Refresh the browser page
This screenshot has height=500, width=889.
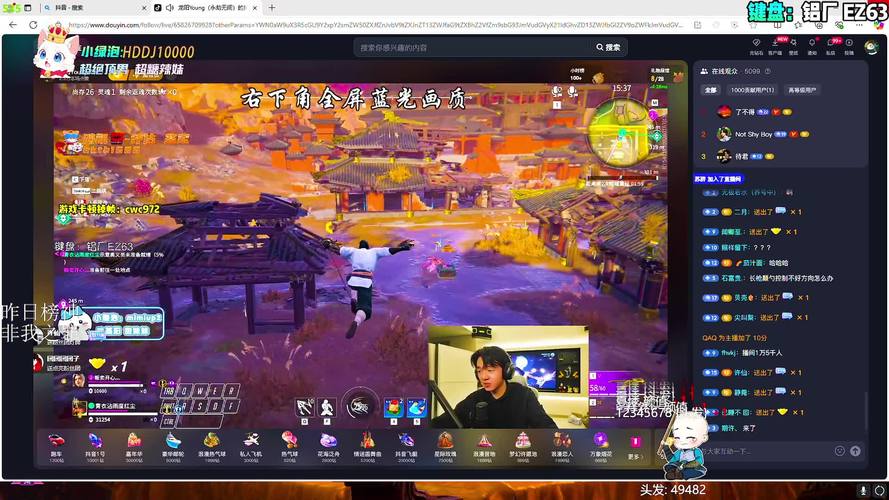point(33,24)
